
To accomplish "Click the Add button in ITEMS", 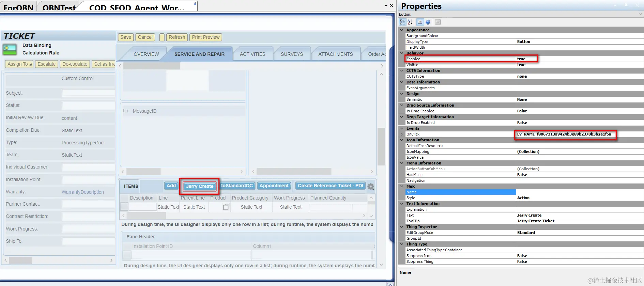I will (171, 186).
